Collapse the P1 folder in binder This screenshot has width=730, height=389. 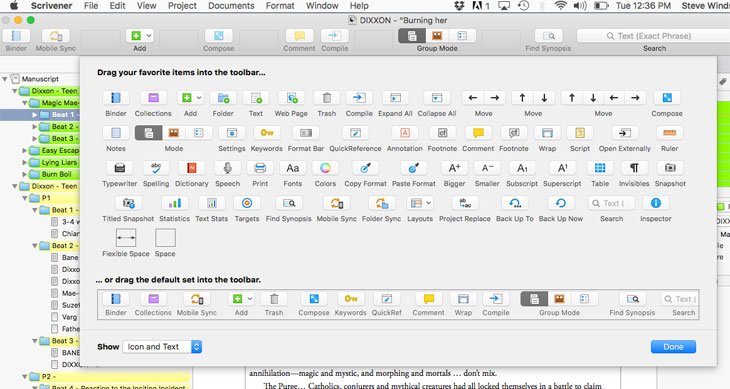click(25, 198)
